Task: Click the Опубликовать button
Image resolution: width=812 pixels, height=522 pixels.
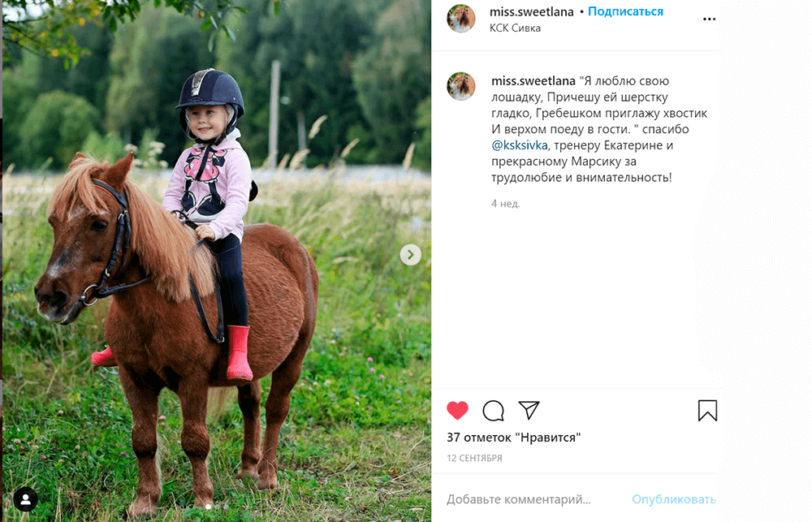Action: tap(674, 499)
